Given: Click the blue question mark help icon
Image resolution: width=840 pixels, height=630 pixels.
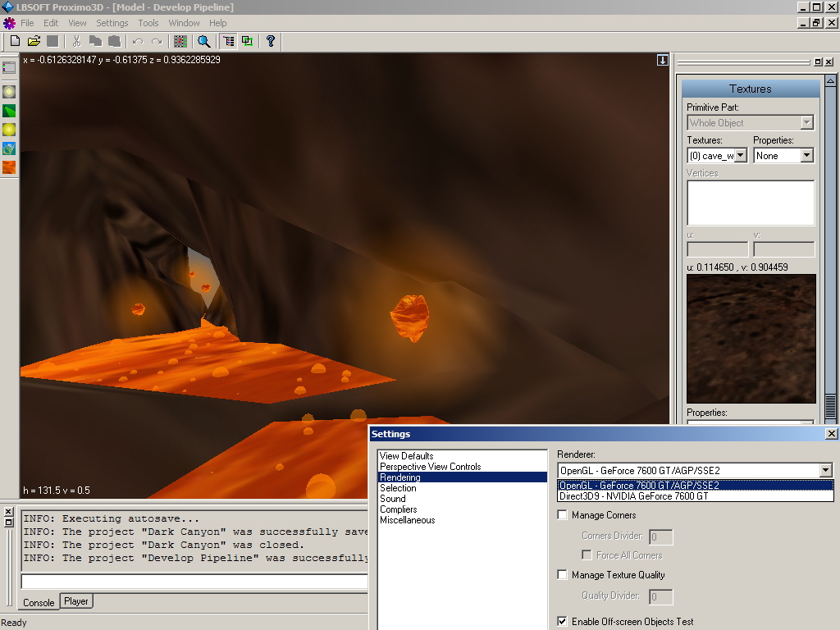Looking at the screenshot, I should click(271, 41).
